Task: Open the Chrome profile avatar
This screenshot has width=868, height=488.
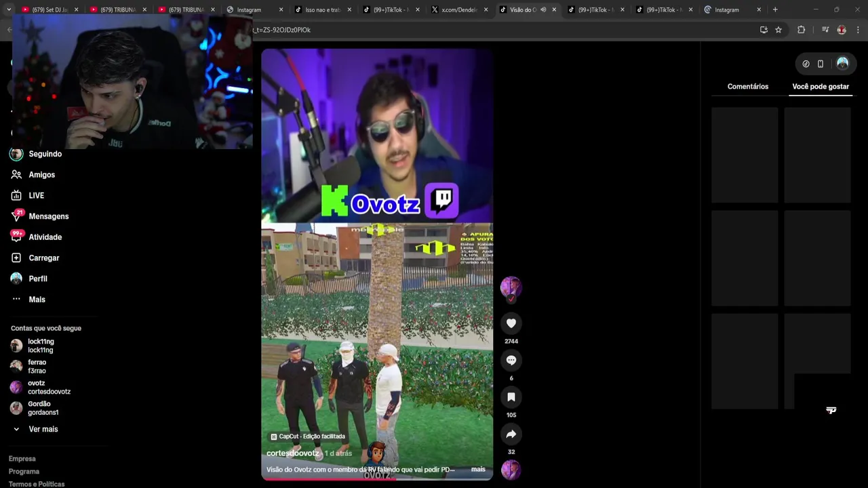Action: [842, 30]
